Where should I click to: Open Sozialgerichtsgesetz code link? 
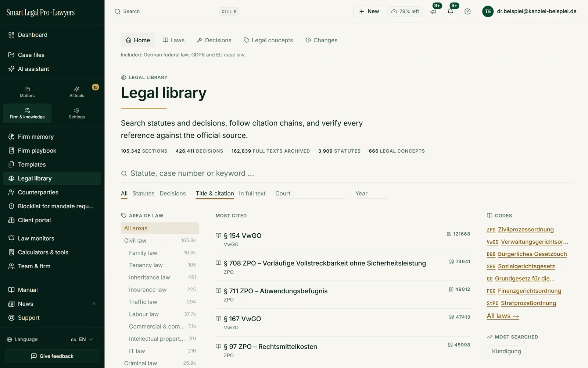click(526, 266)
